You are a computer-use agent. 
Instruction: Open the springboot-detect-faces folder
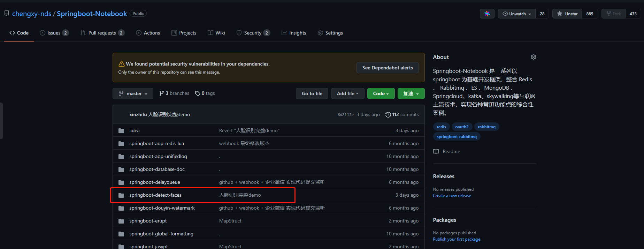click(x=155, y=195)
